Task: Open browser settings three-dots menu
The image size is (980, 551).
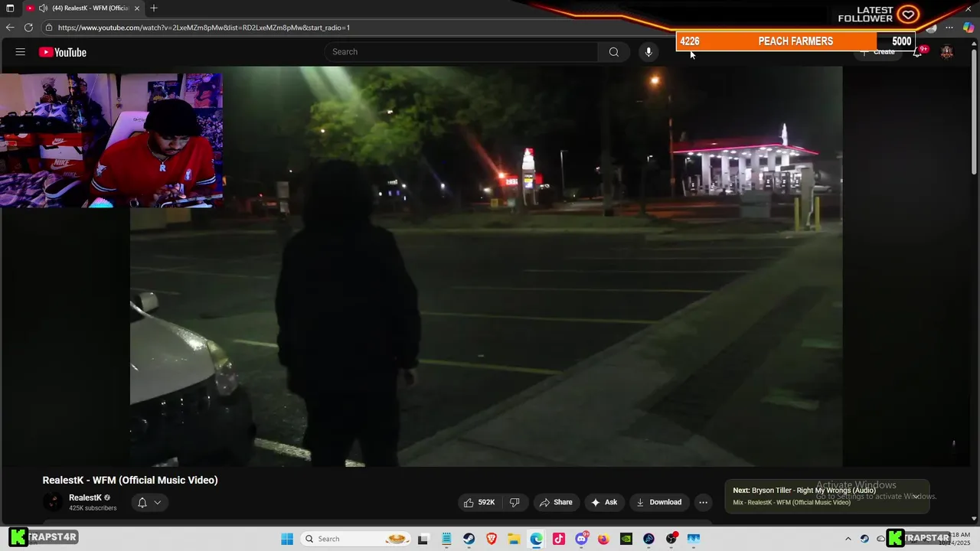Action: 949,28
